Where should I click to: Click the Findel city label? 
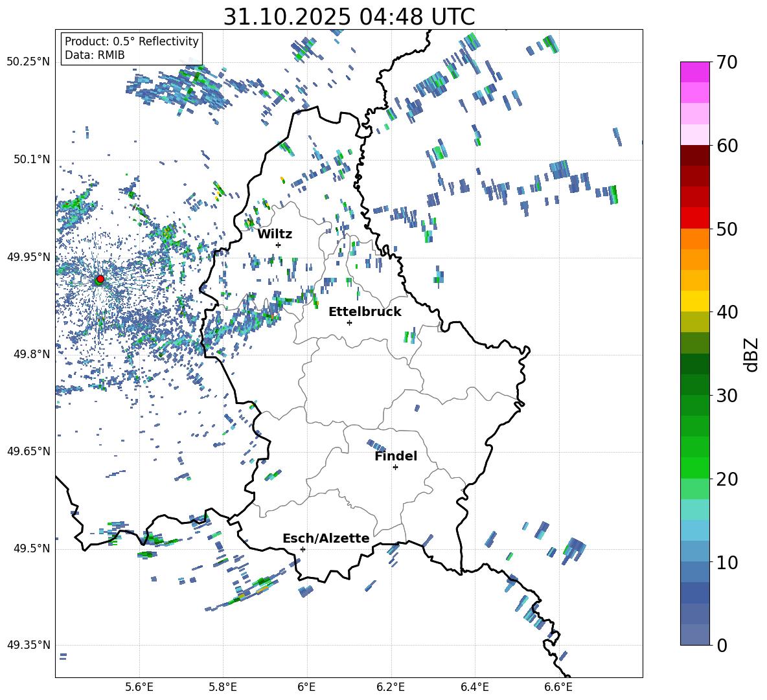coord(396,456)
